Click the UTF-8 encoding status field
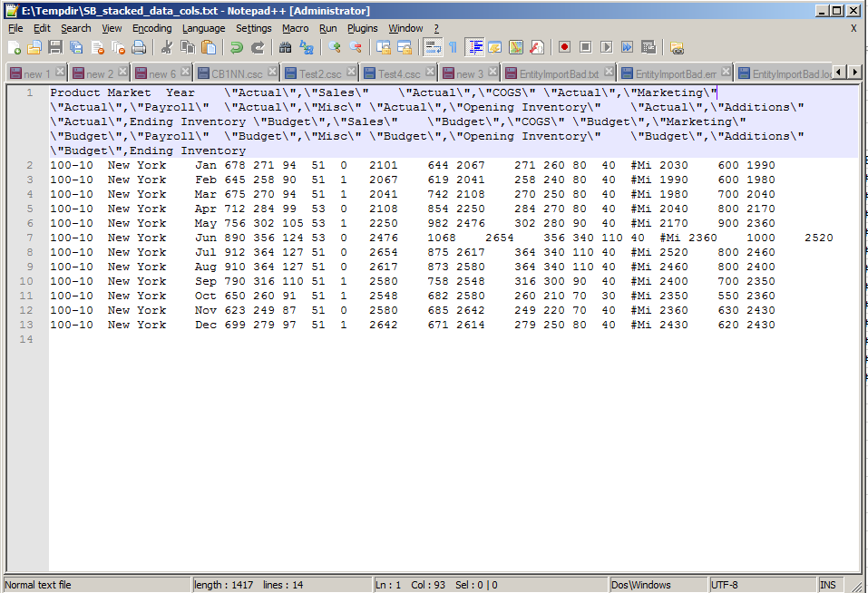This screenshot has width=868, height=593. click(764, 585)
